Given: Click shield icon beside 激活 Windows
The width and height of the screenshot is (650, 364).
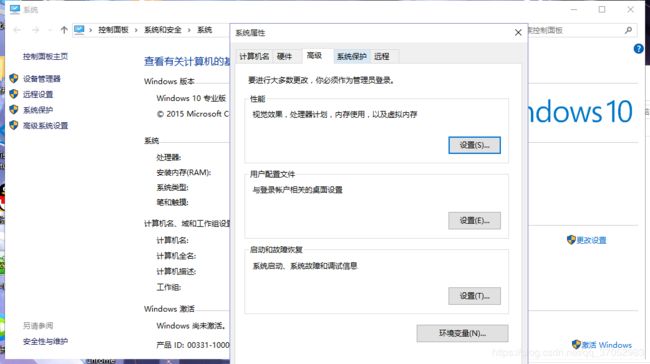Looking at the screenshot, I should (576, 345).
